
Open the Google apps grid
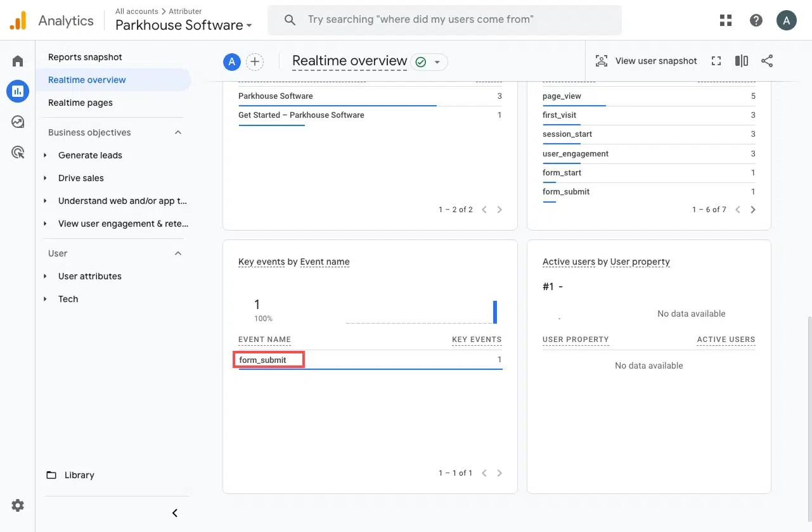[x=725, y=20]
